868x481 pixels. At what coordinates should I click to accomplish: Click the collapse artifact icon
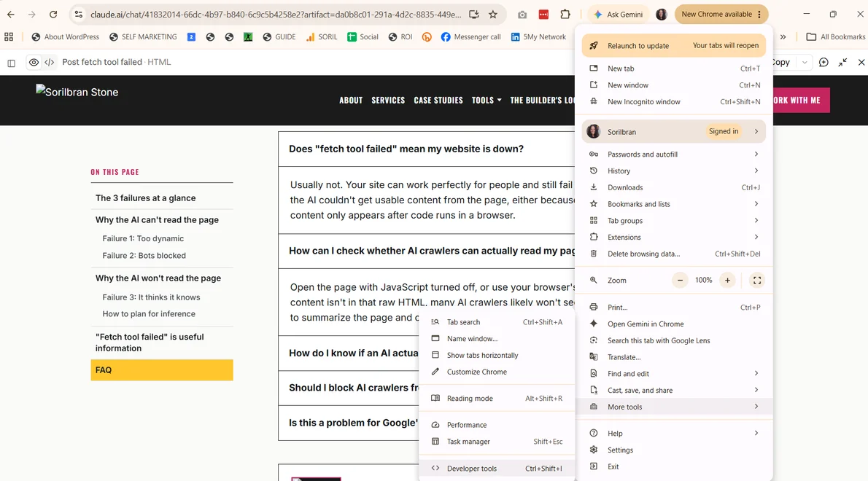[x=842, y=63]
